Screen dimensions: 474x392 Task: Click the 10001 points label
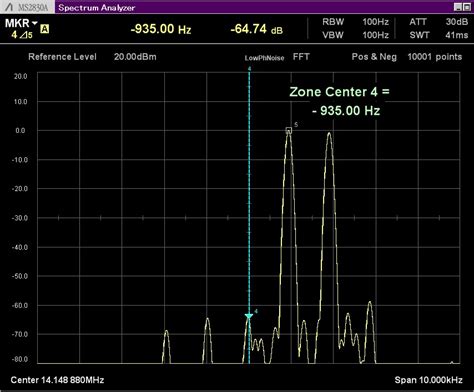435,57
